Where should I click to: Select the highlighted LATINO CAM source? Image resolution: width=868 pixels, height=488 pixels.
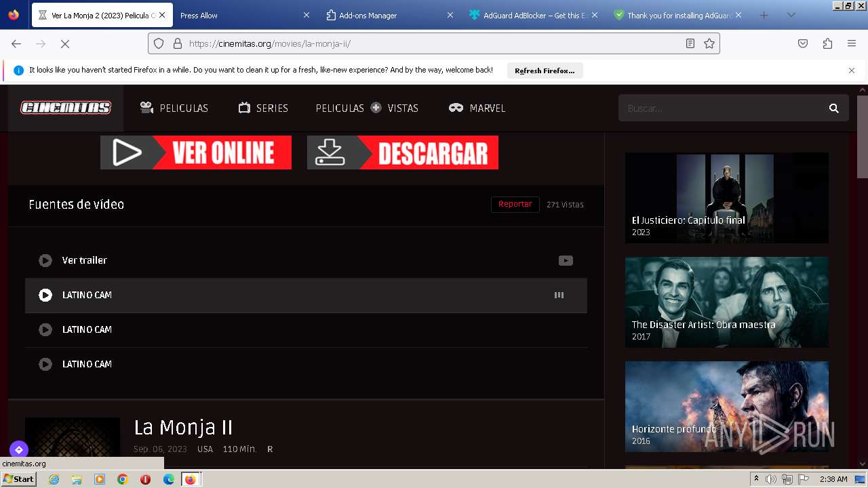tap(306, 295)
